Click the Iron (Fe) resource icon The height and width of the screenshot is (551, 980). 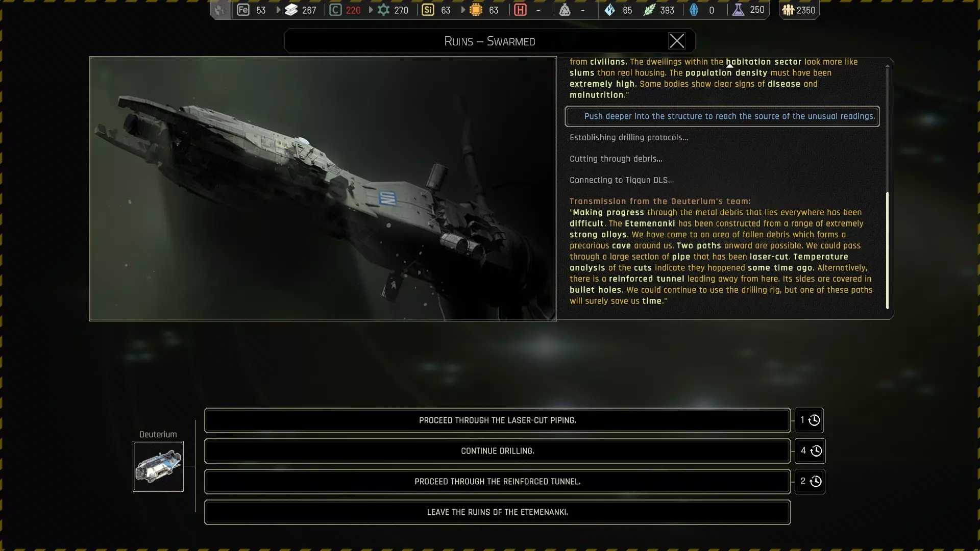tap(243, 10)
